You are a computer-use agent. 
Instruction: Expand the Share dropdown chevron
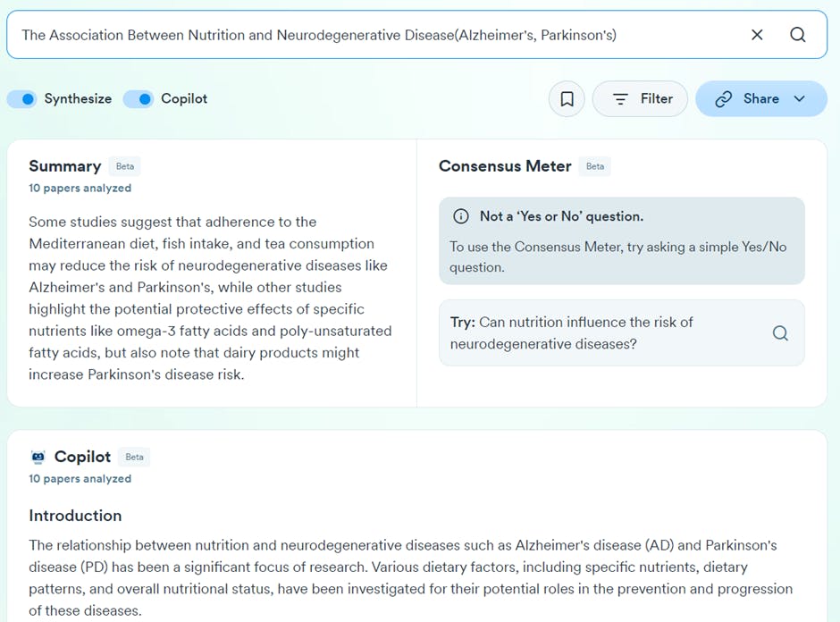[x=799, y=99]
